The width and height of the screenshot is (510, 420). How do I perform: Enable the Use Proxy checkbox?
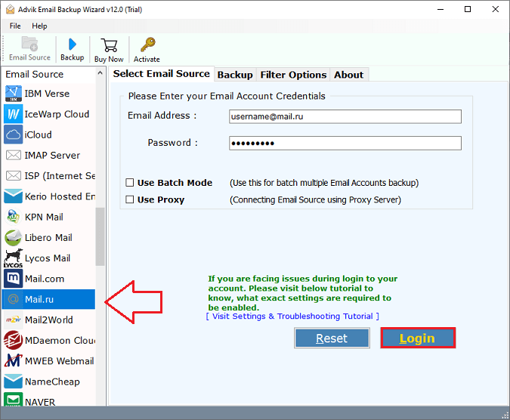[130, 199]
